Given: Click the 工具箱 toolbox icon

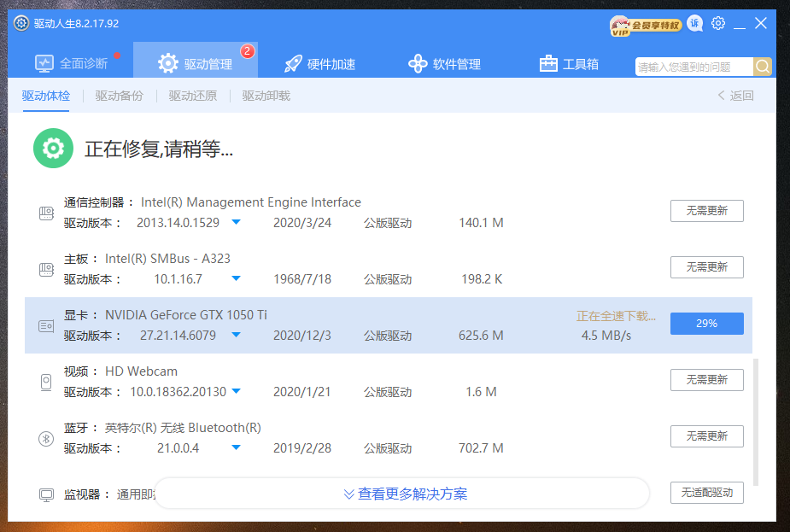Looking at the screenshot, I should pyautogui.click(x=548, y=64).
